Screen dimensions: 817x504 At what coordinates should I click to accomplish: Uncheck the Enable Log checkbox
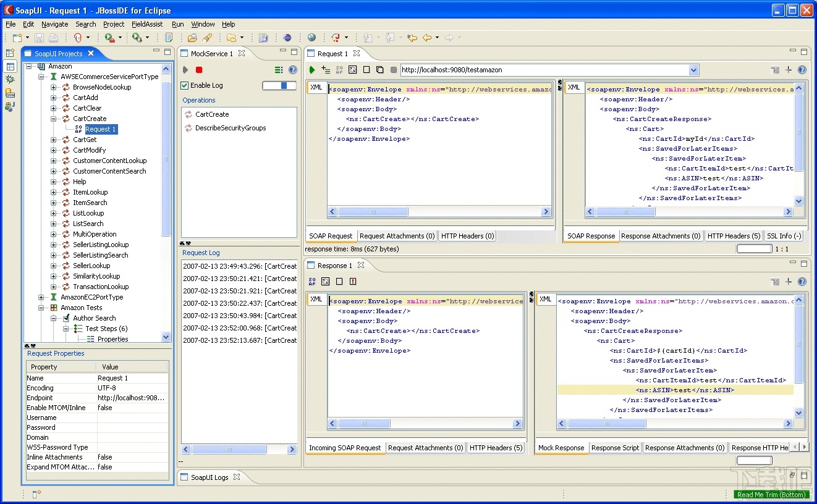[184, 85]
